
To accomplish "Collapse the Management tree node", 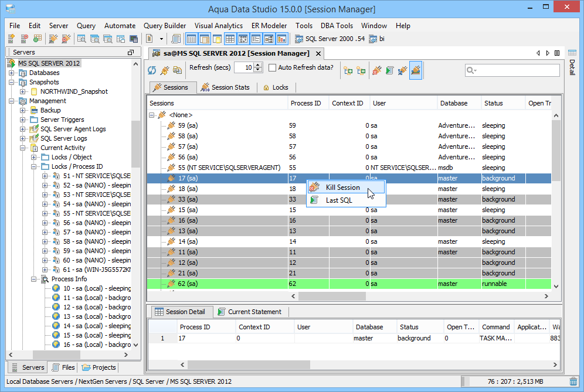I will (x=12, y=101).
